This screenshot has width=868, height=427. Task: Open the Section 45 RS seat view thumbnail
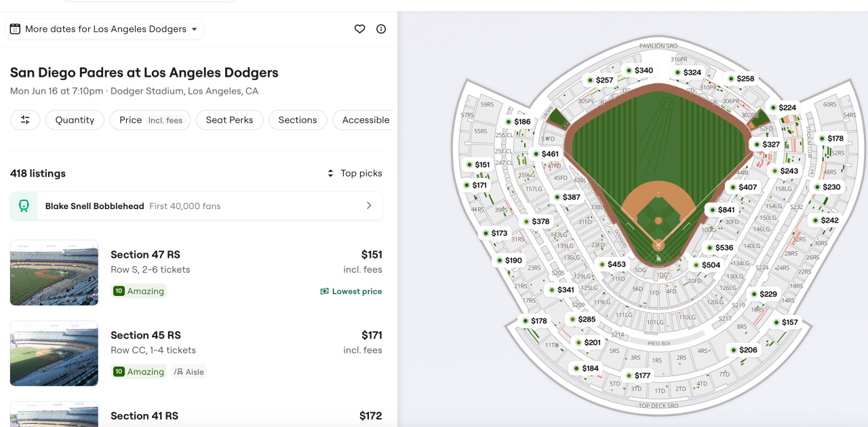click(54, 354)
